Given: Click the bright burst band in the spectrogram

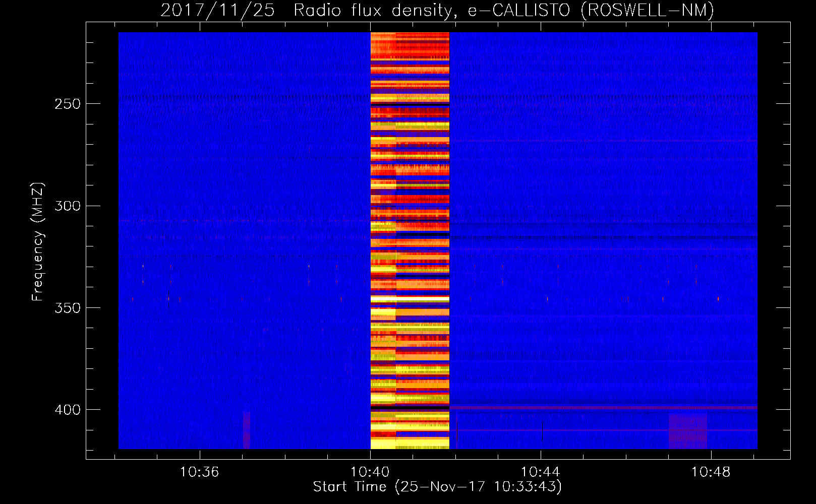Looking at the screenshot, I should 410,240.
